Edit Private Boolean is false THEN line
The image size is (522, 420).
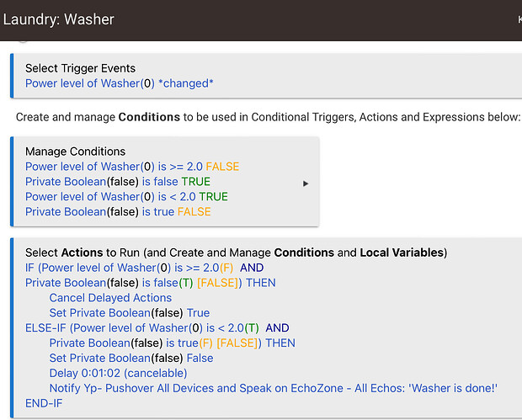pyautogui.click(x=151, y=283)
